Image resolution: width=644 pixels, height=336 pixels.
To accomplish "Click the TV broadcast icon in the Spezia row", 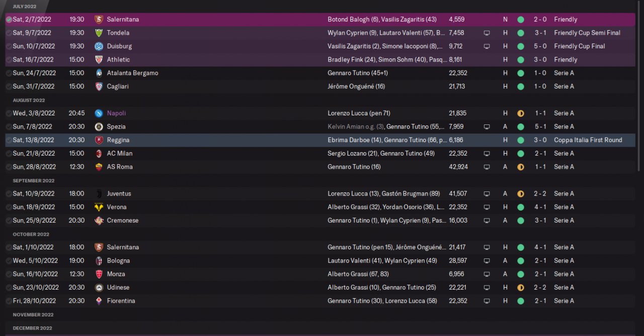I will tap(487, 126).
